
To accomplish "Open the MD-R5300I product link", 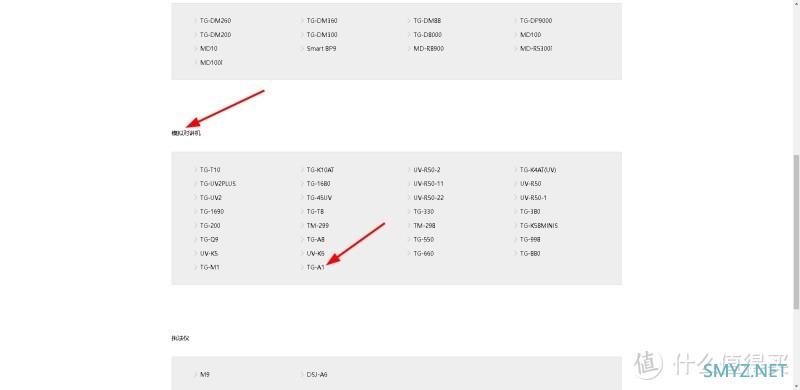I will point(536,48).
